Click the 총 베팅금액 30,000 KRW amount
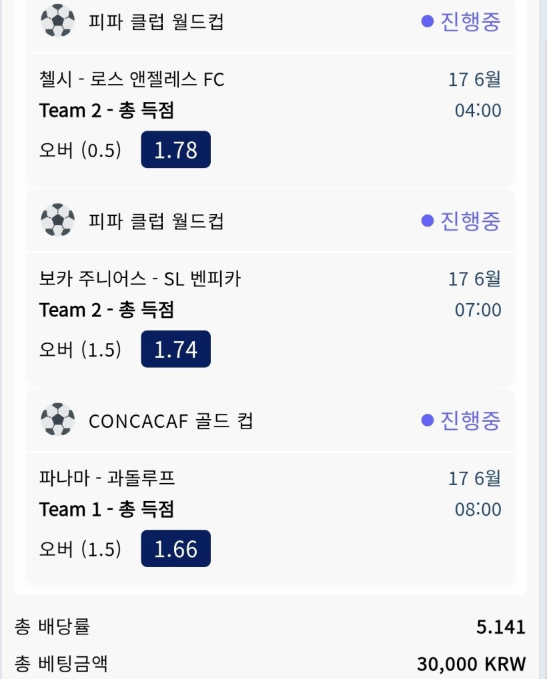 (x=471, y=664)
